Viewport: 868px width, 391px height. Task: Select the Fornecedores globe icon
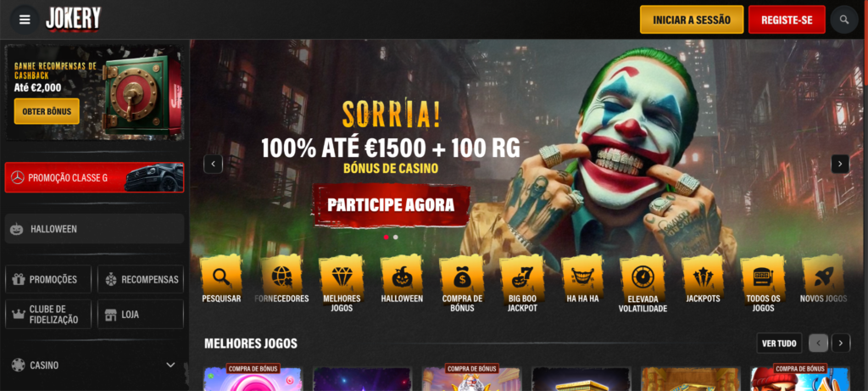click(281, 275)
